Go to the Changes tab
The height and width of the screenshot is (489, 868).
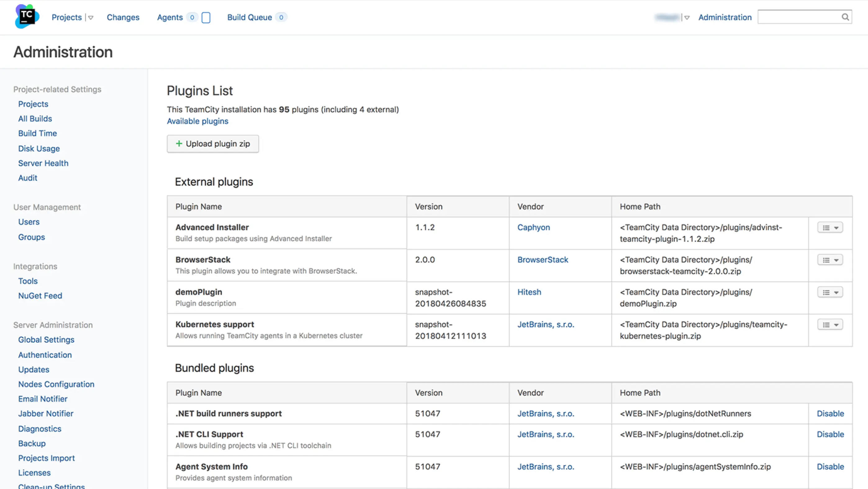point(123,17)
